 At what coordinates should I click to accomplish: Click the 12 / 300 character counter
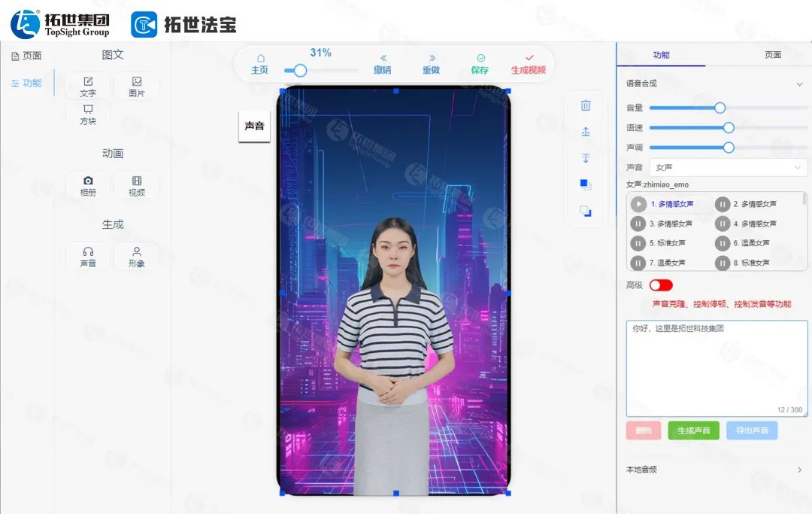coord(789,410)
